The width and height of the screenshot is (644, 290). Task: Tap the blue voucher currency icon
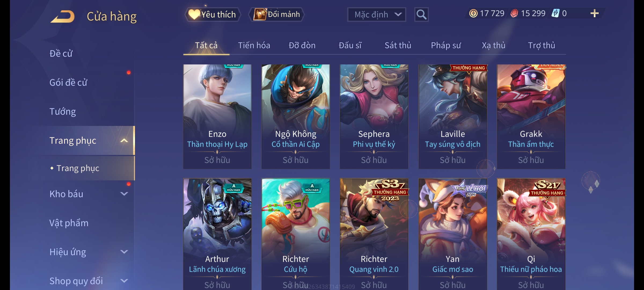tap(555, 13)
